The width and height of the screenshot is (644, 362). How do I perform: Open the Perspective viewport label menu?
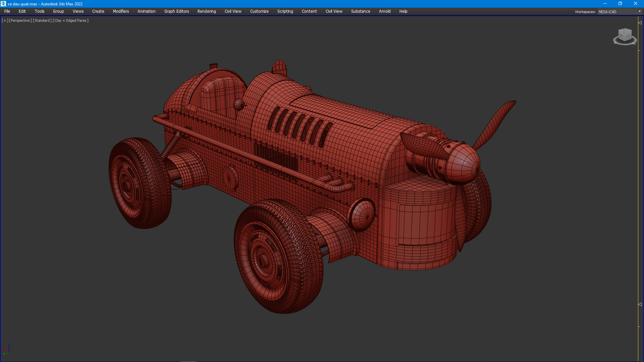pyautogui.click(x=20, y=20)
